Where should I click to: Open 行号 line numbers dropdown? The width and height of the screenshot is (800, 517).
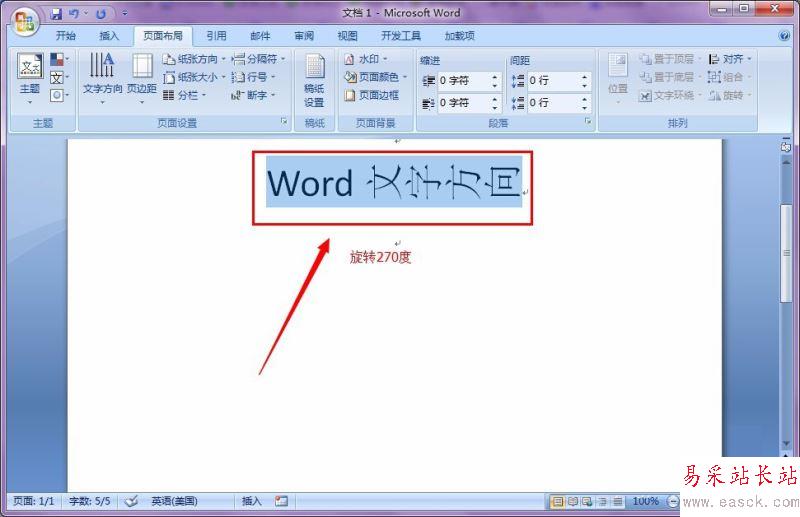pos(253,78)
